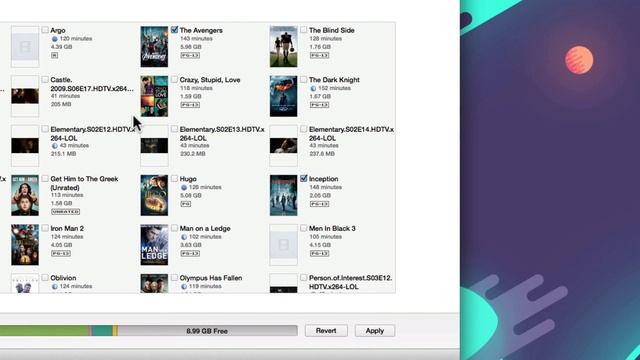Click Get Him to The Greek poster
The width and height of the screenshot is (640, 360).
pos(25,196)
